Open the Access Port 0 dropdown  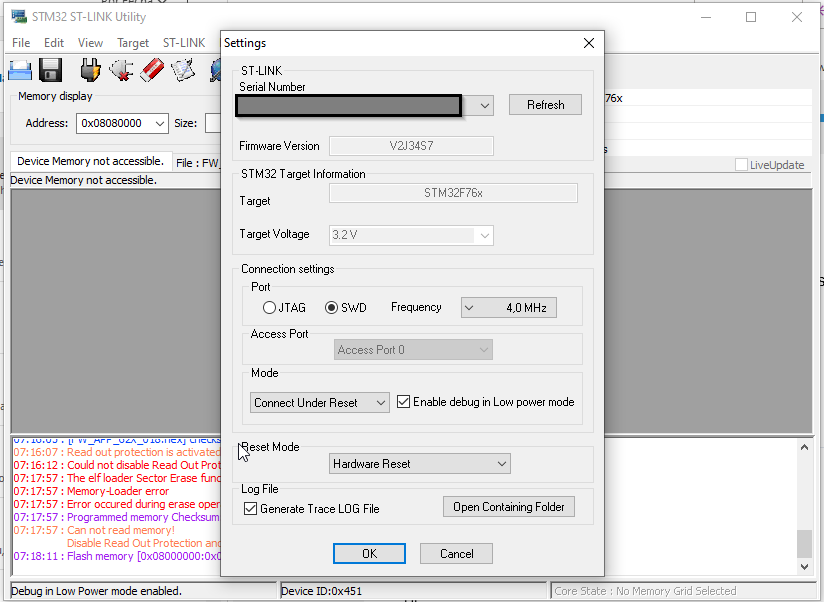pyautogui.click(x=413, y=350)
